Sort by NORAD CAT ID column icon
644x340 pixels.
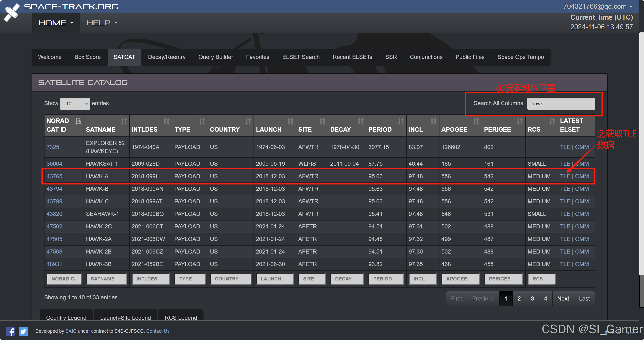tap(78, 121)
